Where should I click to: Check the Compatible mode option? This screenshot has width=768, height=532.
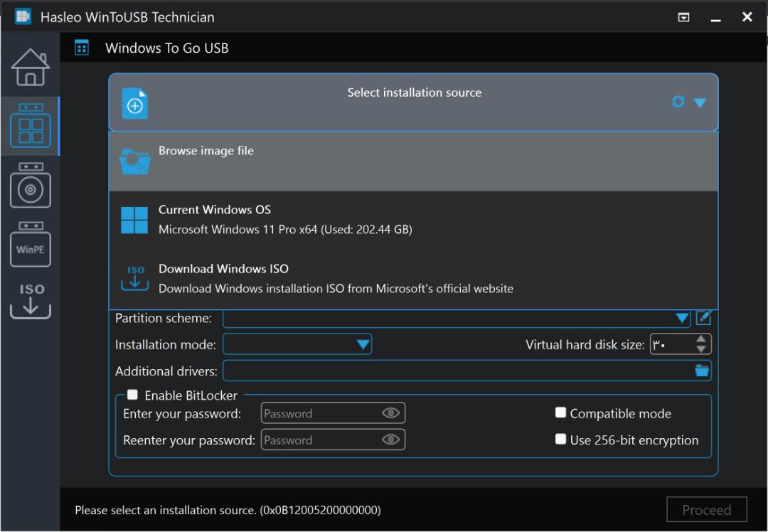[561, 413]
